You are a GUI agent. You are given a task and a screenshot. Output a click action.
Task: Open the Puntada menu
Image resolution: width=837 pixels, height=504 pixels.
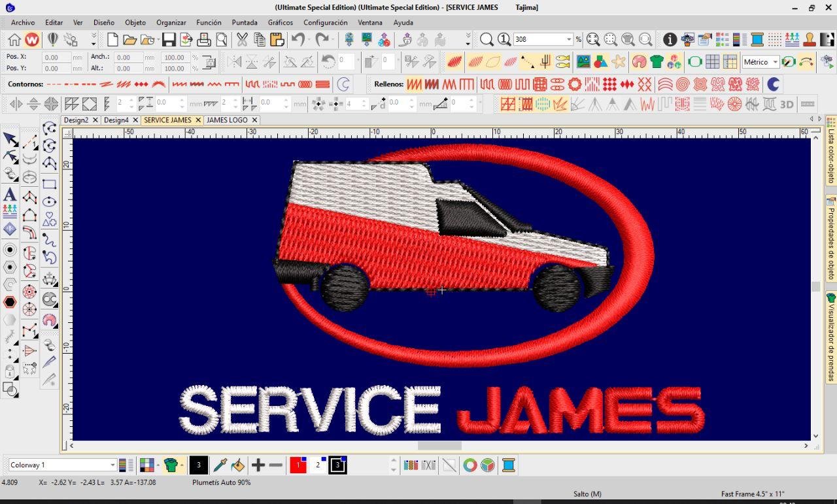click(245, 22)
